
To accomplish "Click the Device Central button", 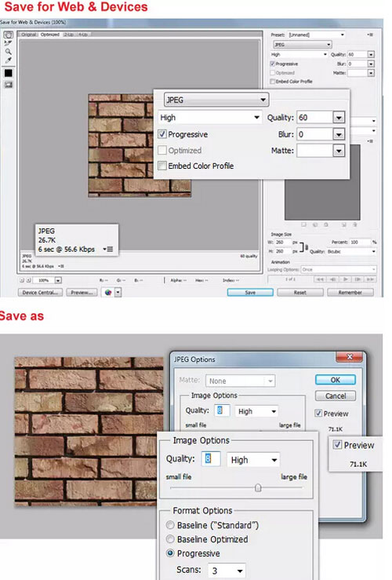I will (40, 293).
